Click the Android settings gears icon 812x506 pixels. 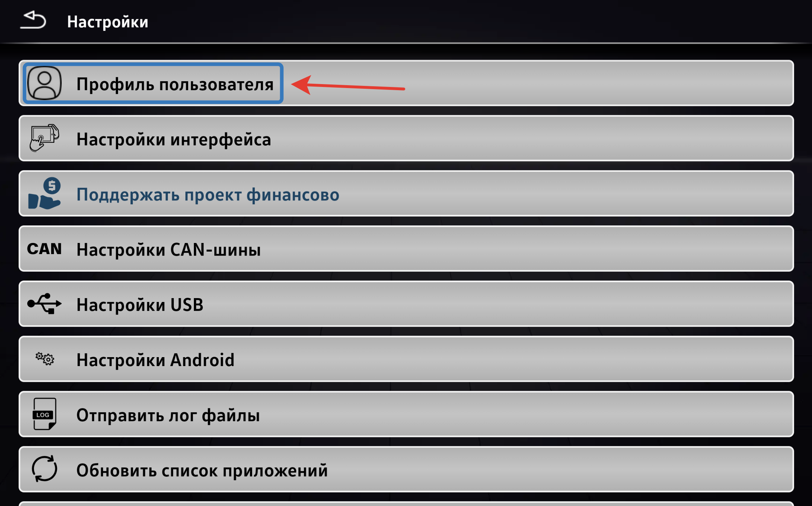pyautogui.click(x=45, y=359)
